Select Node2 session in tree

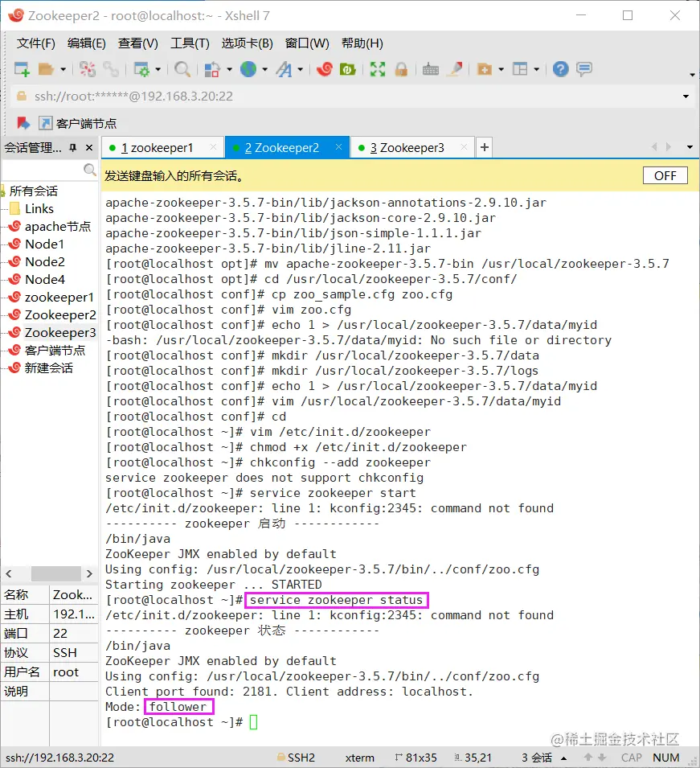[x=44, y=261]
